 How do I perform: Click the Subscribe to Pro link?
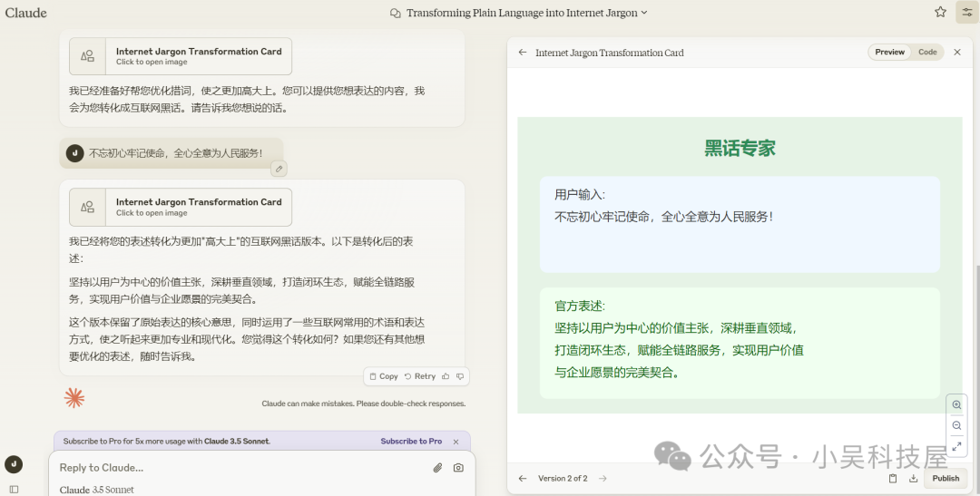tap(411, 442)
